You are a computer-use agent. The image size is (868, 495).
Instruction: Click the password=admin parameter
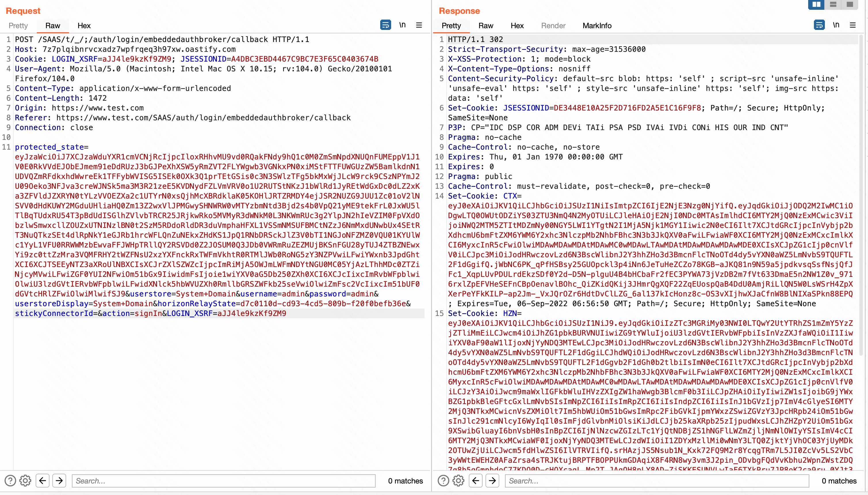click(x=341, y=294)
